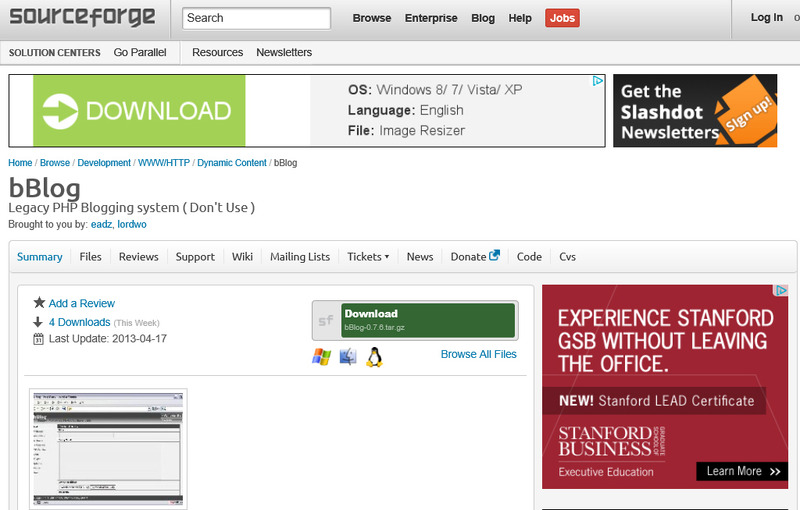Focus the Search input field
This screenshot has width=800, height=510.
coord(257,18)
